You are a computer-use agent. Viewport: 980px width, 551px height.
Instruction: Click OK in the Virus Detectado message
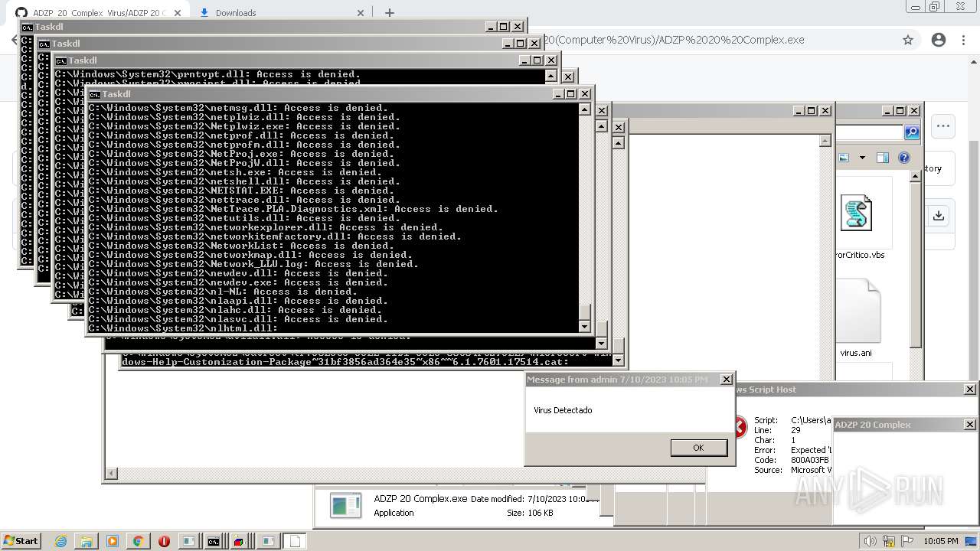click(x=698, y=448)
